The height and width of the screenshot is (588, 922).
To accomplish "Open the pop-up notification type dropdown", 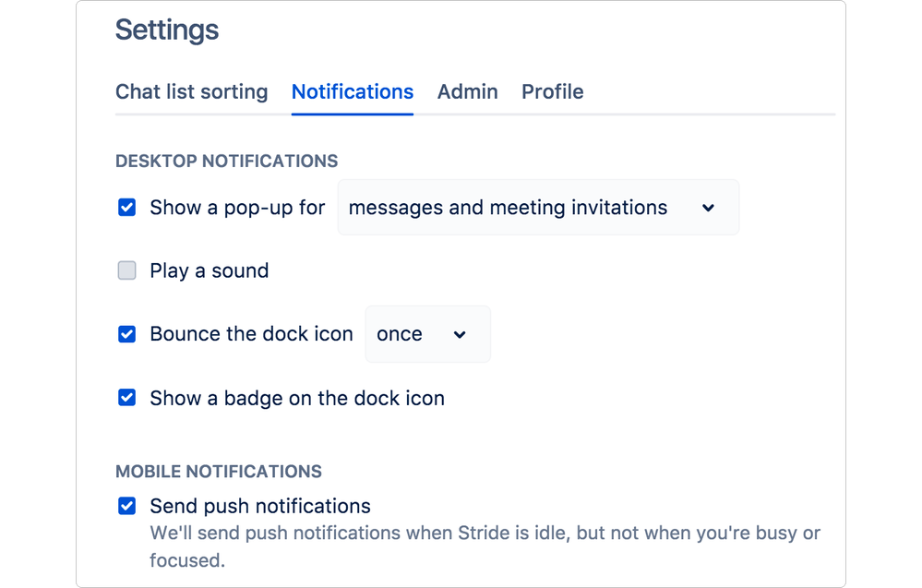I will pyautogui.click(x=538, y=208).
